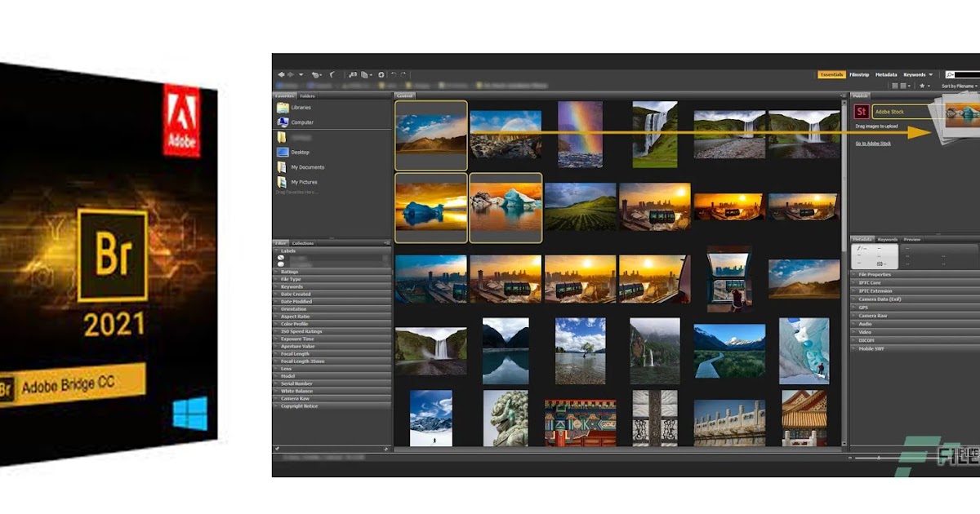Viewport: 980px width, 514px height.
Task: Rotate 90 degrees counterclockwise icon
Action: tap(394, 74)
